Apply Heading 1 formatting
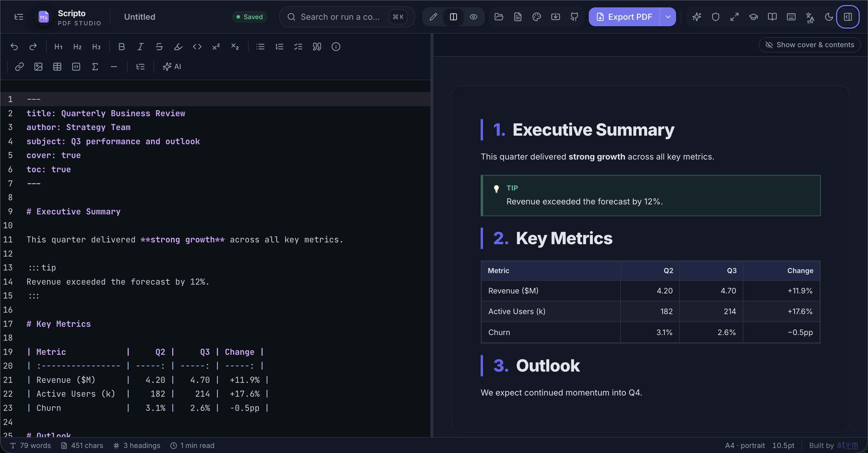868x453 pixels. pos(58,47)
